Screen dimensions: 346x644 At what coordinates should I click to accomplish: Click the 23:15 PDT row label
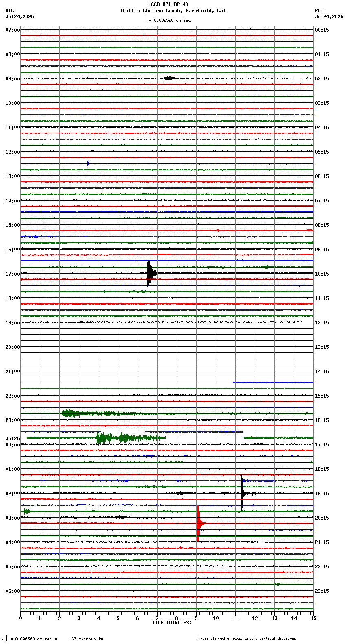322,591
